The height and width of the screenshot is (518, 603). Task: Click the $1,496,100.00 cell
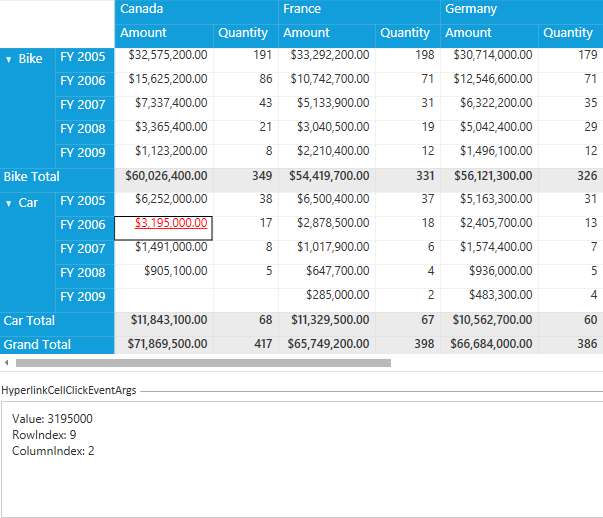489,156
